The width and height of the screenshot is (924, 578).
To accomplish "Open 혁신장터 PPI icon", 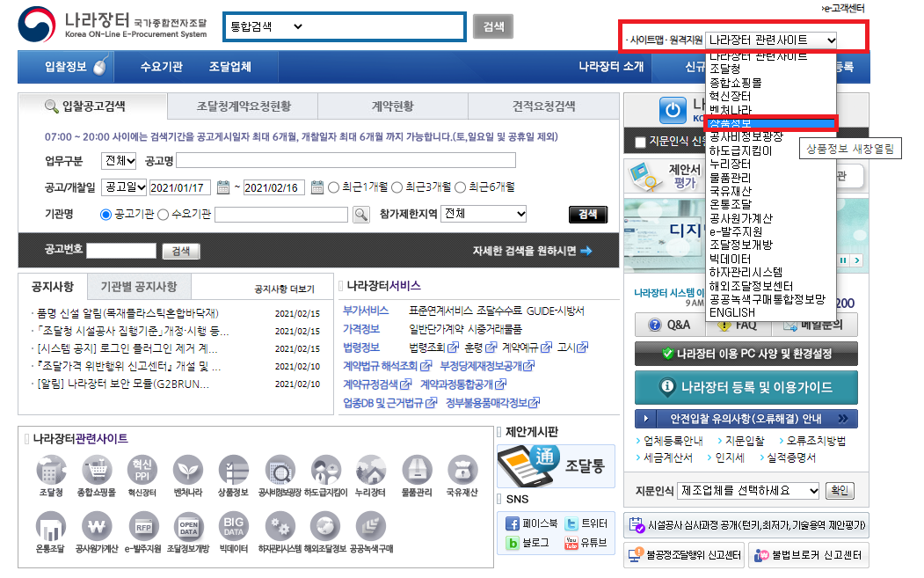I will point(142,470).
